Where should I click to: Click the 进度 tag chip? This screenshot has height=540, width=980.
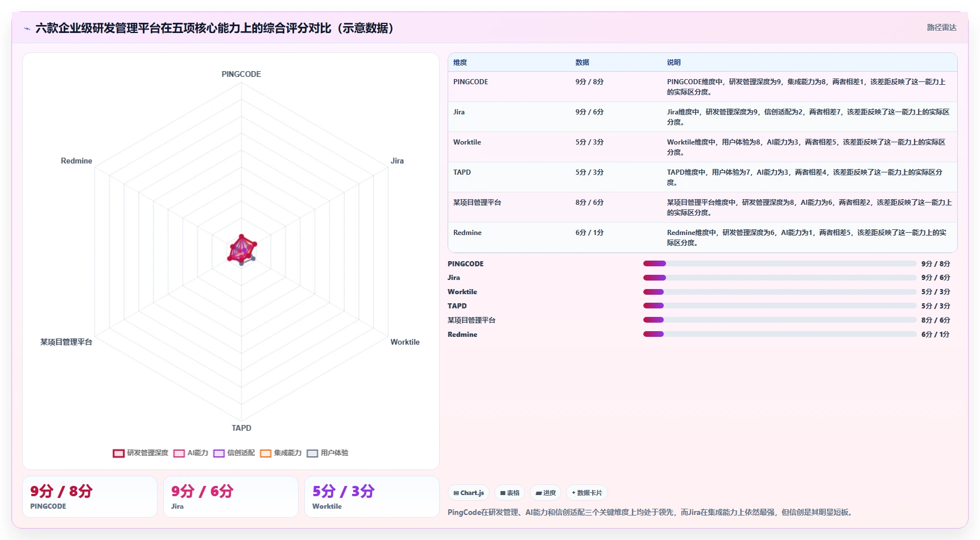click(545, 493)
